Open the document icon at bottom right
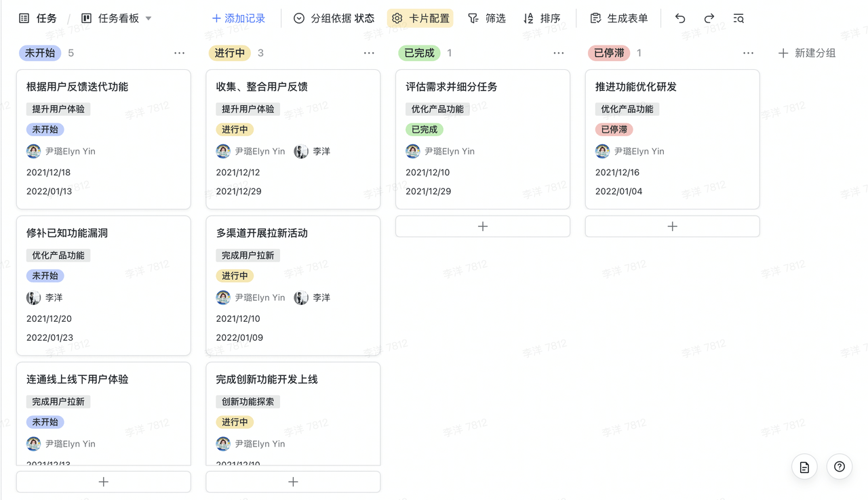This screenshot has height=500, width=868. (804, 467)
